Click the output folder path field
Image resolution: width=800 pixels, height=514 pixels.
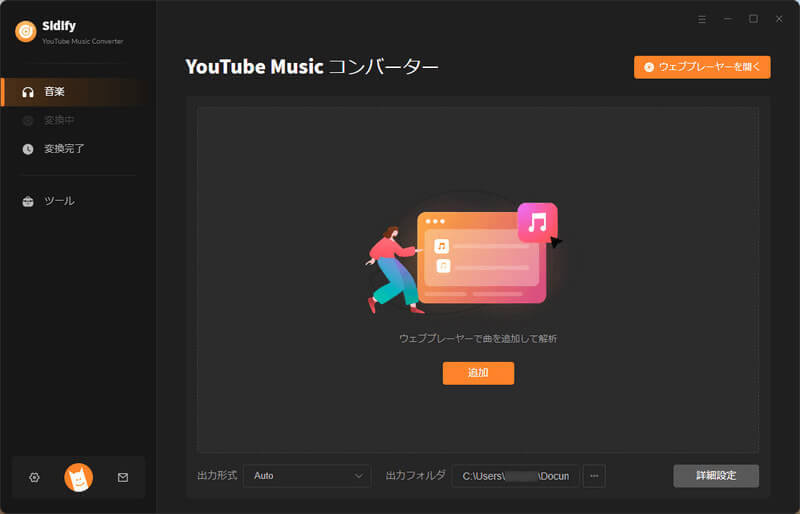[x=515, y=476]
